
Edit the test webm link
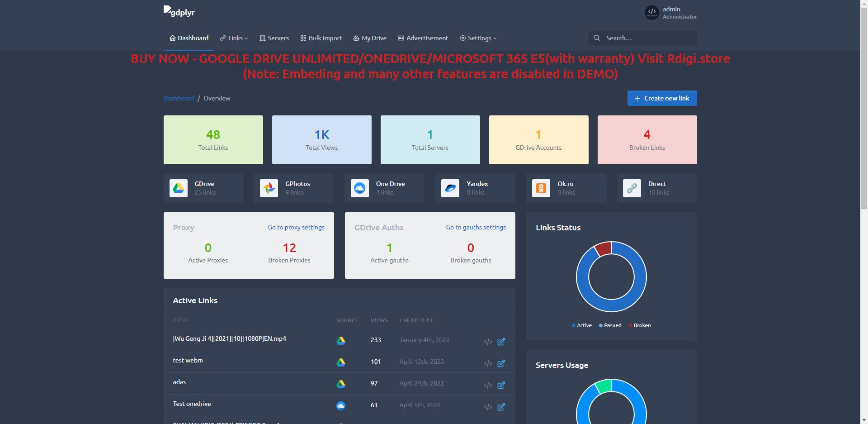[501, 363]
